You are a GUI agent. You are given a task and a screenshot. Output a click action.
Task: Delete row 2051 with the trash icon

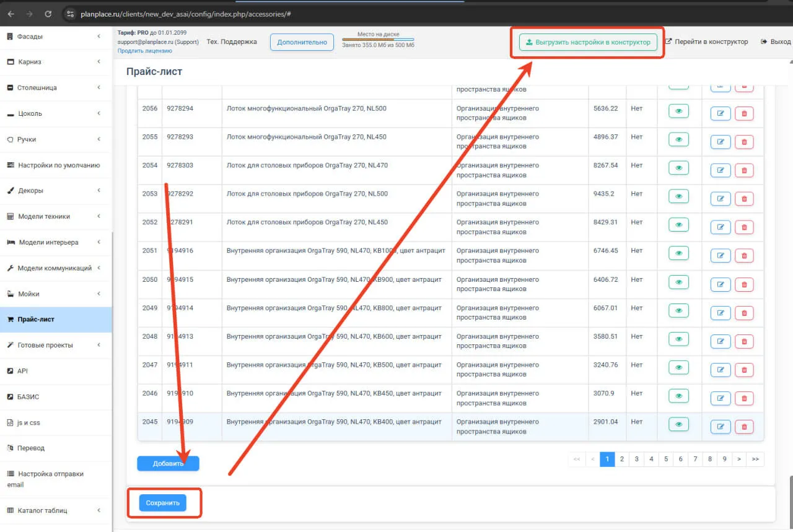click(x=744, y=256)
